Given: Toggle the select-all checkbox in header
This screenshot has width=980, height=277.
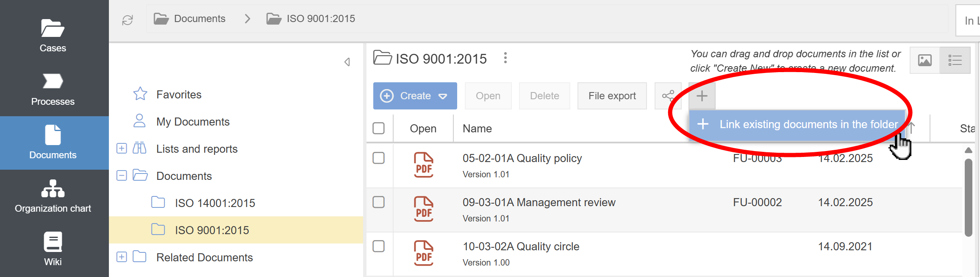Looking at the screenshot, I should (378, 128).
